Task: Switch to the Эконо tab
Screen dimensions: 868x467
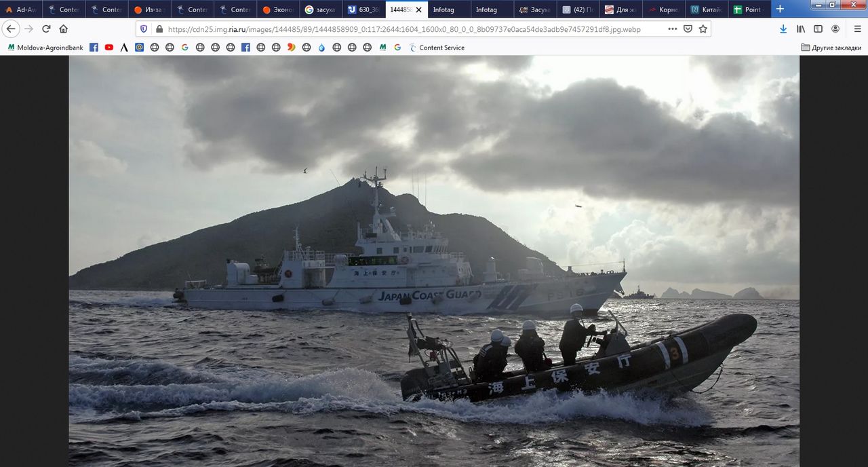Action: (x=278, y=10)
